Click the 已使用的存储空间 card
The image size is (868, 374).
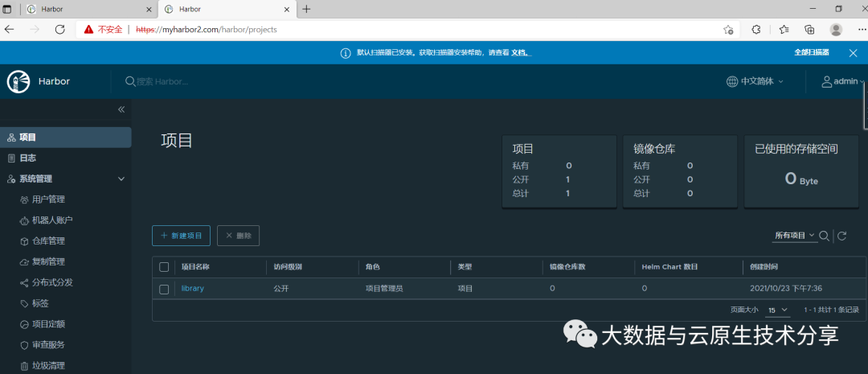tap(800, 172)
